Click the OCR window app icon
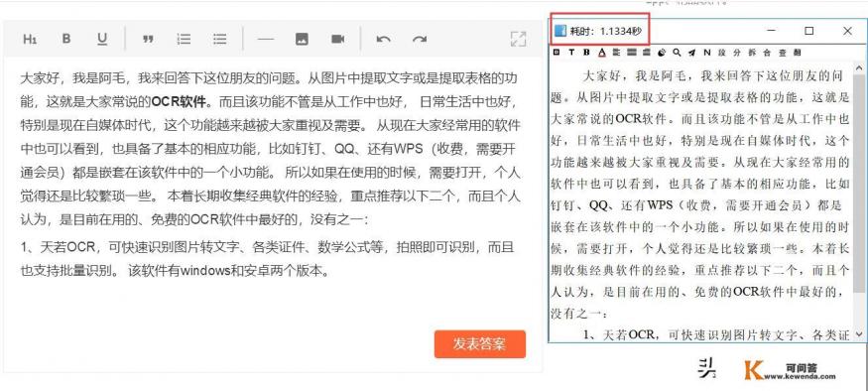 pos(560,31)
